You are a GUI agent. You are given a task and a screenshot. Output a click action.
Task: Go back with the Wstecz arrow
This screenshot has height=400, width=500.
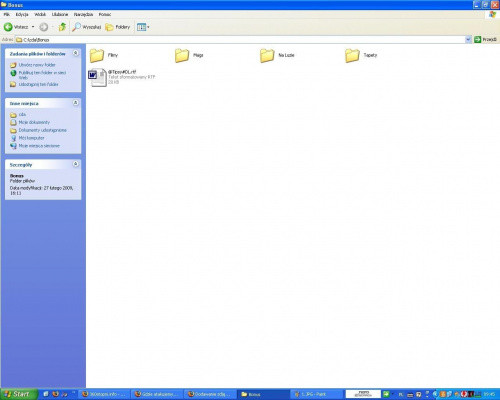(16, 27)
